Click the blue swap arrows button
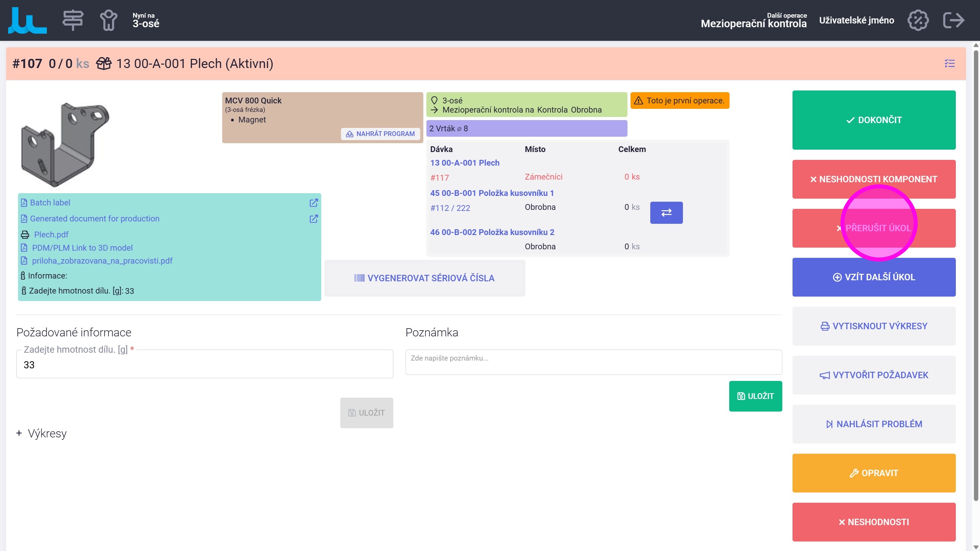 (x=666, y=213)
